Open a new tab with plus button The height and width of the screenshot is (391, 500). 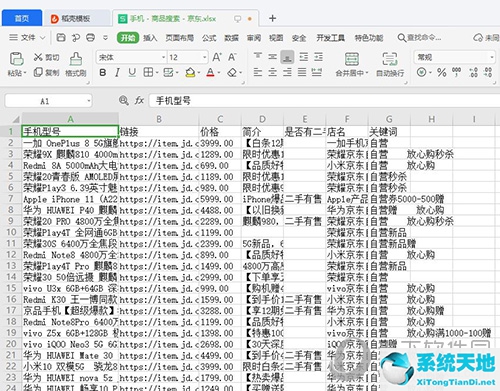[272, 18]
